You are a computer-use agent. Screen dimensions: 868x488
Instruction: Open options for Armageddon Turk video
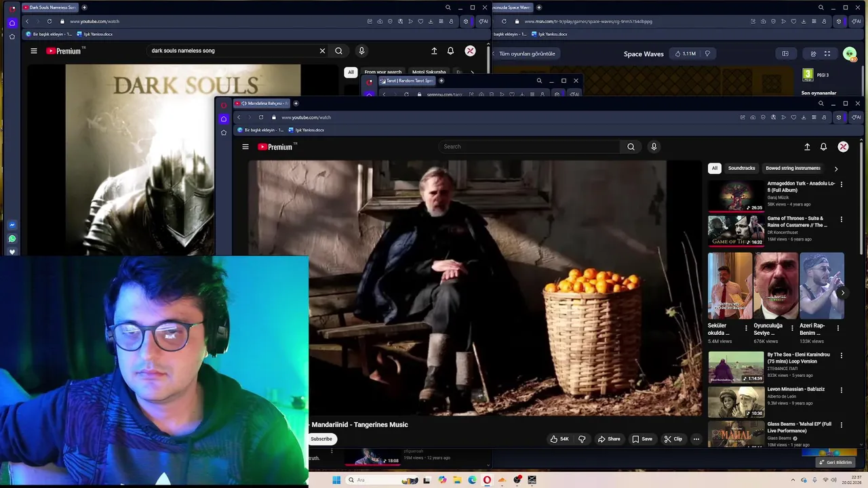click(x=842, y=184)
